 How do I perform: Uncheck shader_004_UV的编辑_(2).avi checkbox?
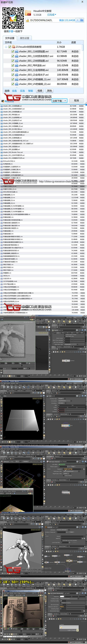(13, 84)
